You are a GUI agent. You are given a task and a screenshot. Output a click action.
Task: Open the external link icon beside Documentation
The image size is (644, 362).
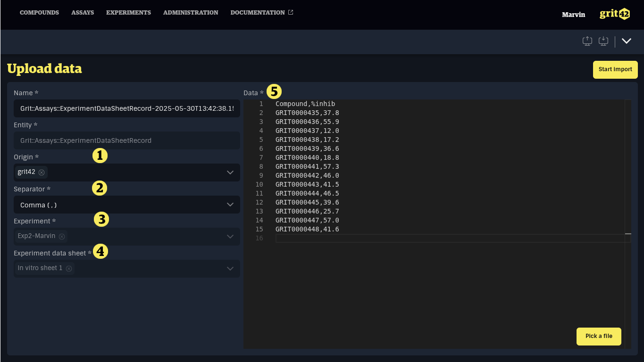point(291,12)
